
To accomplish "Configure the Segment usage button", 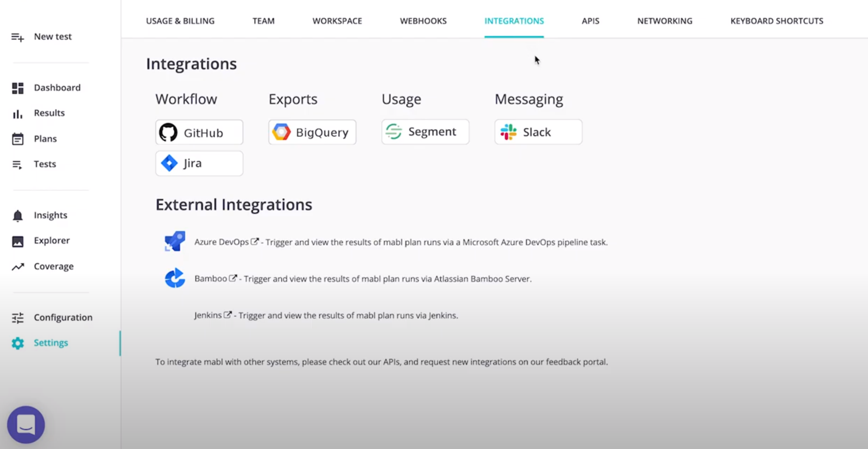I will 425,132.
